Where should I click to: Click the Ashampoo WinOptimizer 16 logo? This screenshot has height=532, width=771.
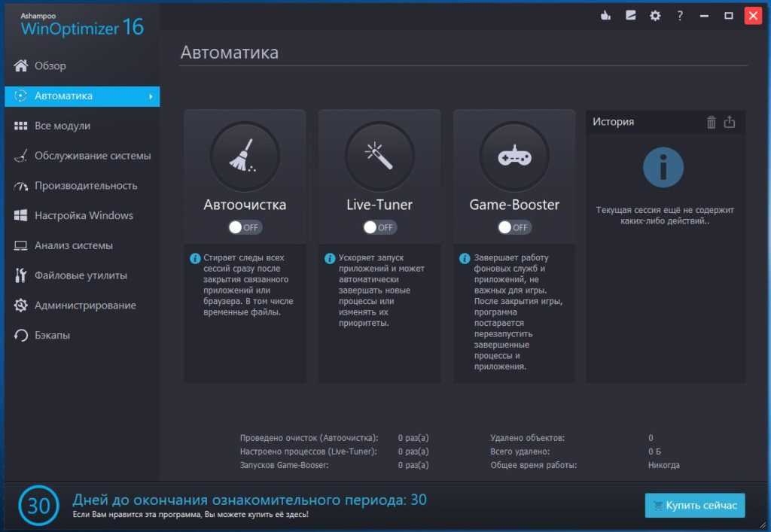click(82, 25)
